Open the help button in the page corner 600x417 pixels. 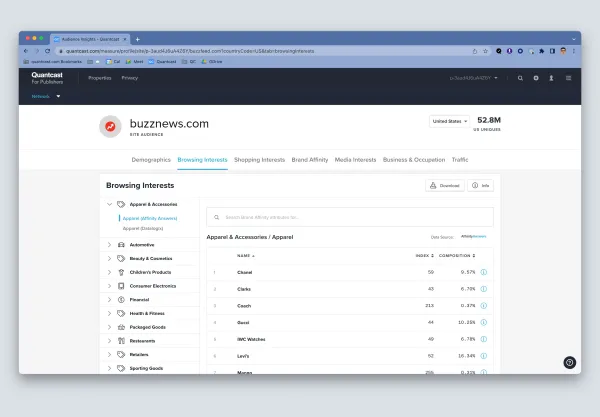point(569,362)
